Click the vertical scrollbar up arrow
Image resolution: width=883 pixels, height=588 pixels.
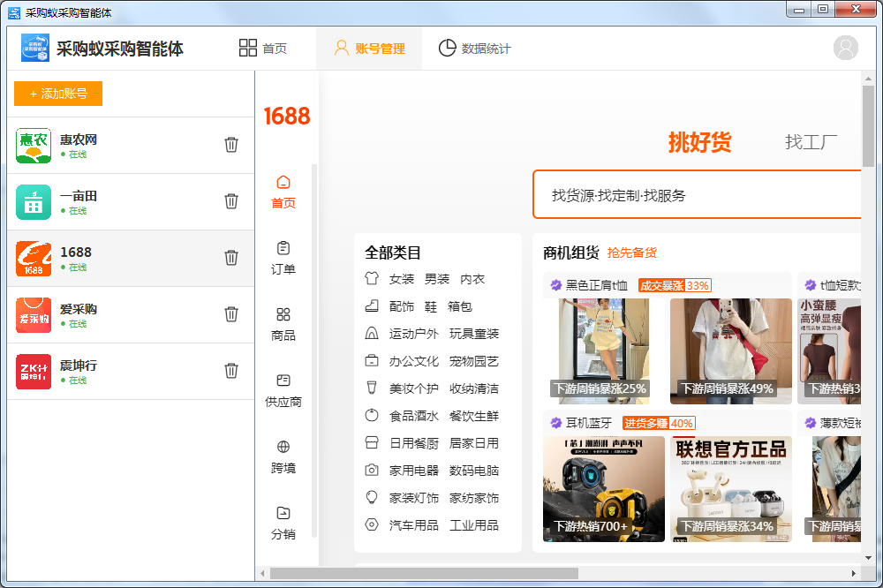coord(868,79)
